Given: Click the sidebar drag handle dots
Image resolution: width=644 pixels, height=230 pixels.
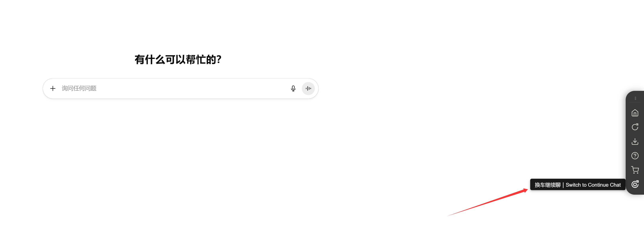Looking at the screenshot, I should pos(635,98).
